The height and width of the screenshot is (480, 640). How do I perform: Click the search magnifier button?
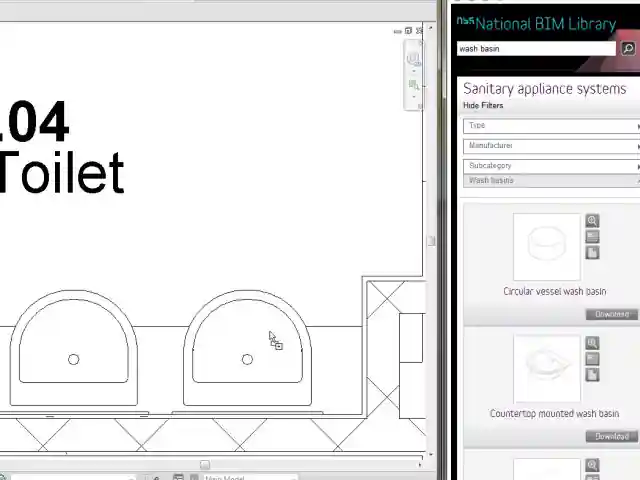pyautogui.click(x=628, y=48)
